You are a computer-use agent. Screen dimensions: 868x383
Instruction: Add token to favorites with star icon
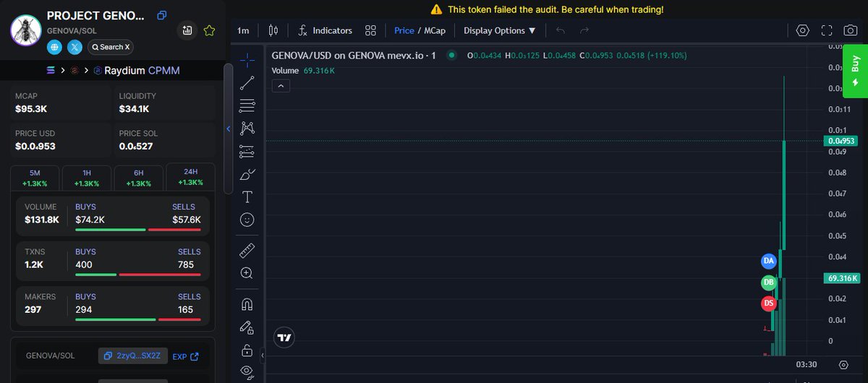coord(209,30)
